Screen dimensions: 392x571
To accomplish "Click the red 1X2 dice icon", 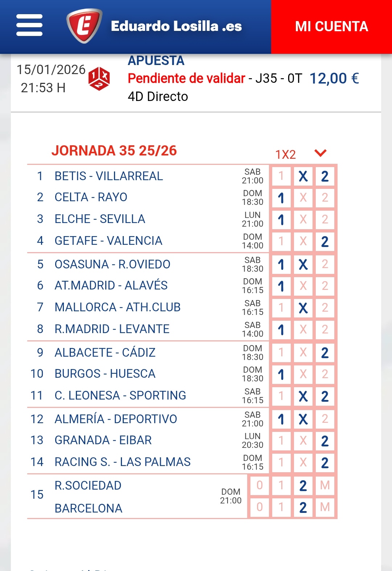I will coord(99,78).
